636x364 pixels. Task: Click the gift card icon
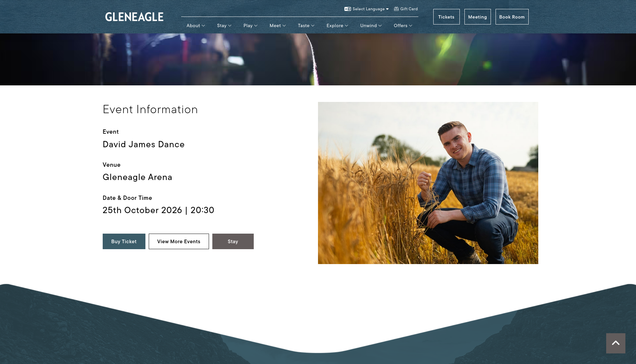(396, 9)
